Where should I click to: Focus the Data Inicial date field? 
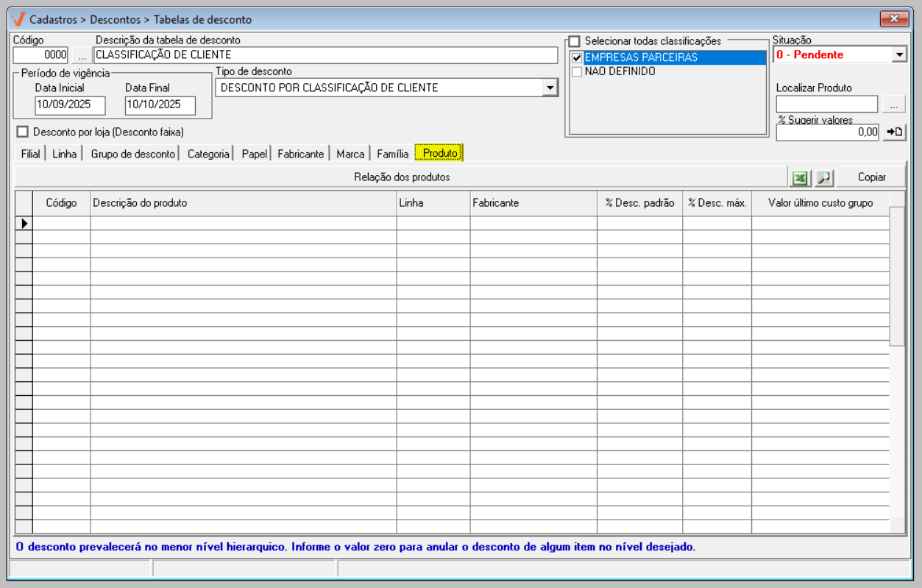click(70, 105)
